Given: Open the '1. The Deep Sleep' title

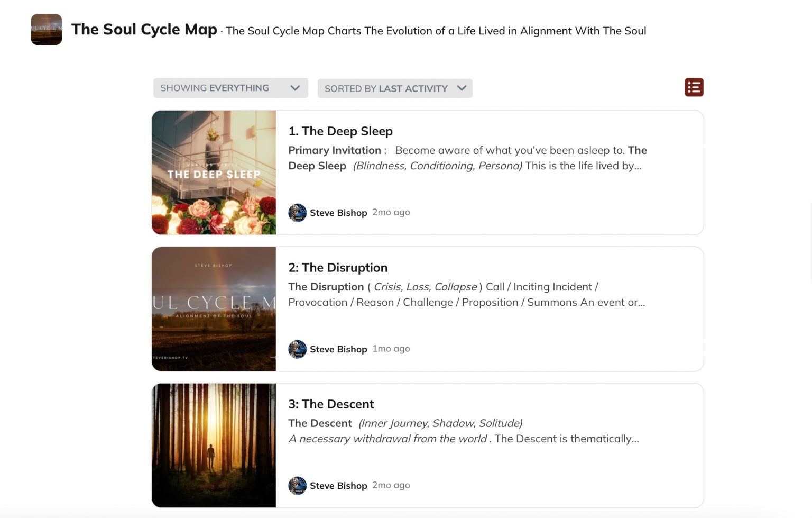Looking at the screenshot, I should pyautogui.click(x=340, y=131).
